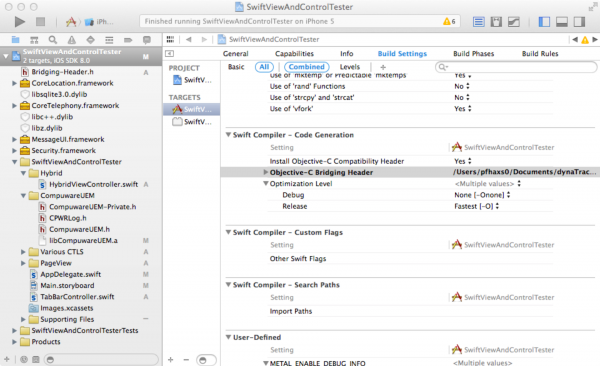Toggle the Navigator panel visibility
Image resolution: width=600 pixels, height=366 pixels.
click(544, 22)
